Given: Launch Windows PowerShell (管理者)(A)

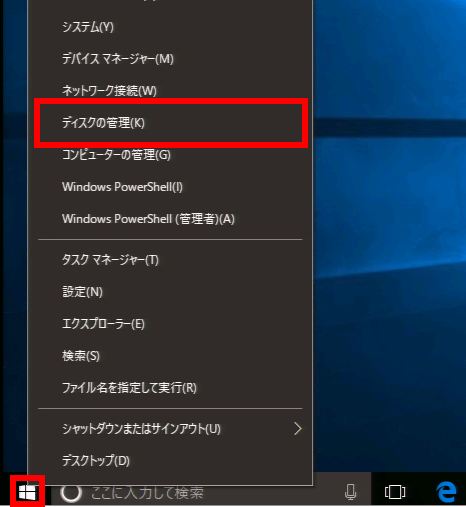Looking at the screenshot, I should (170, 219).
